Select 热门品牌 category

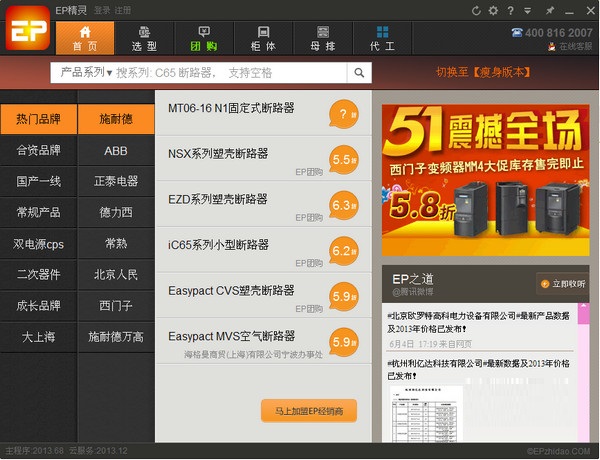(38, 119)
